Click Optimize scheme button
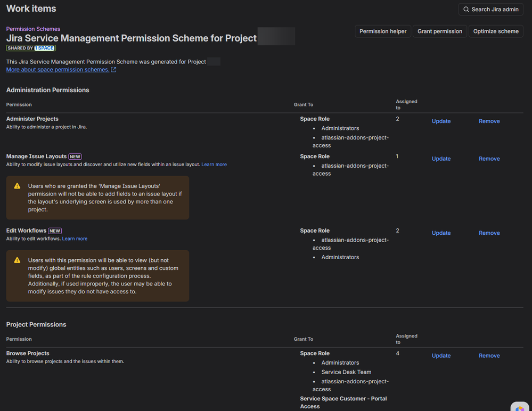This screenshot has width=532, height=411. [496, 31]
